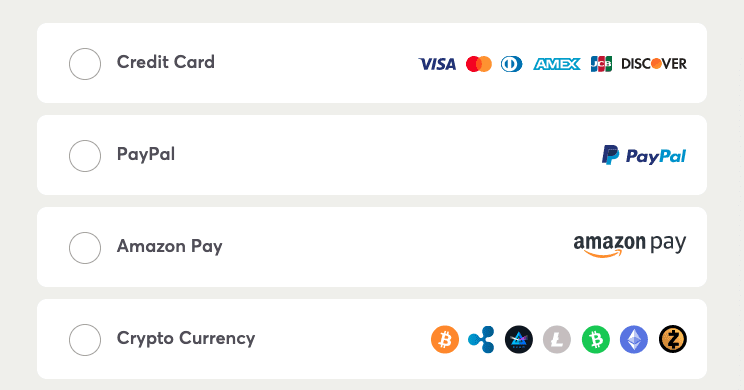This screenshot has height=390, width=744.
Task: Click the blue Ripple icon
Action: [x=482, y=340]
